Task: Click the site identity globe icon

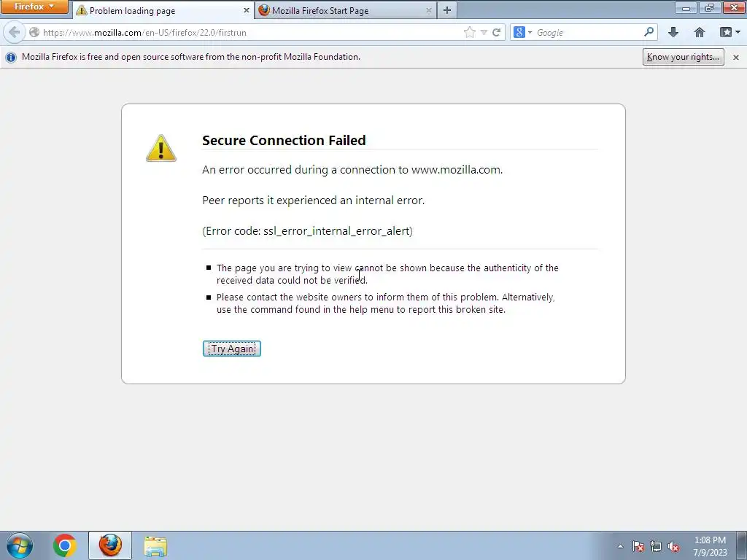Action: pyautogui.click(x=34, y=32)
